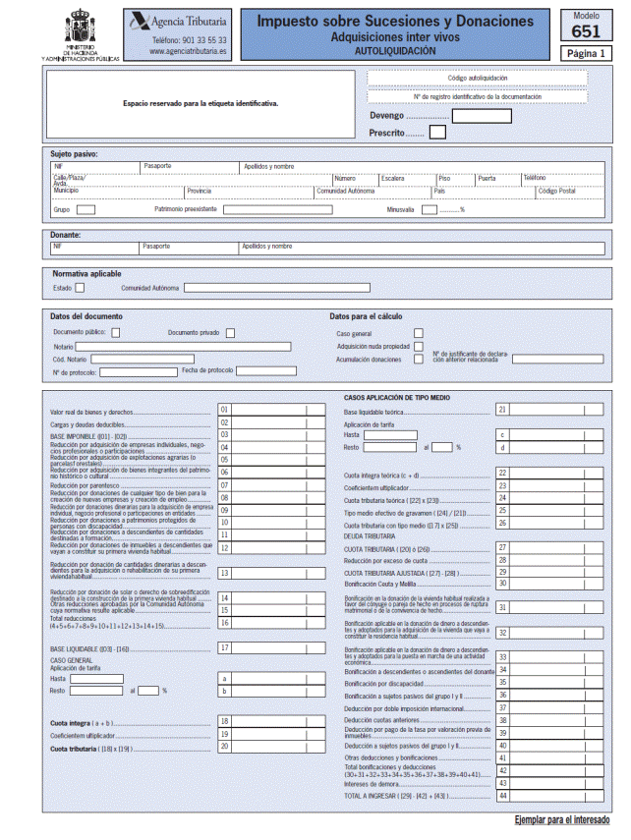Viewport: 631px width, 840px height.
Task: Click box 25 Tipo medio efectivo de gravamen
Action: pos(556,511)
